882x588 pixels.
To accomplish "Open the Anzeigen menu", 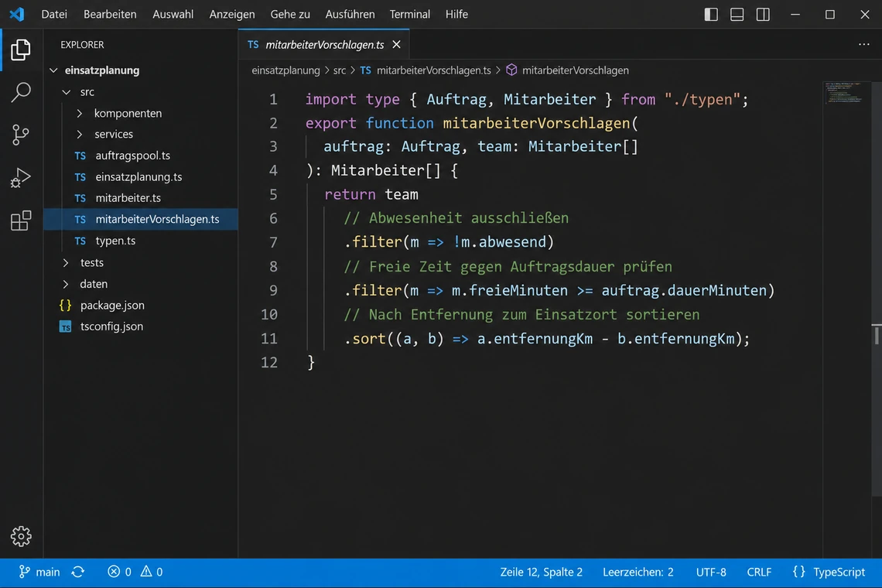I will [232, 14].
